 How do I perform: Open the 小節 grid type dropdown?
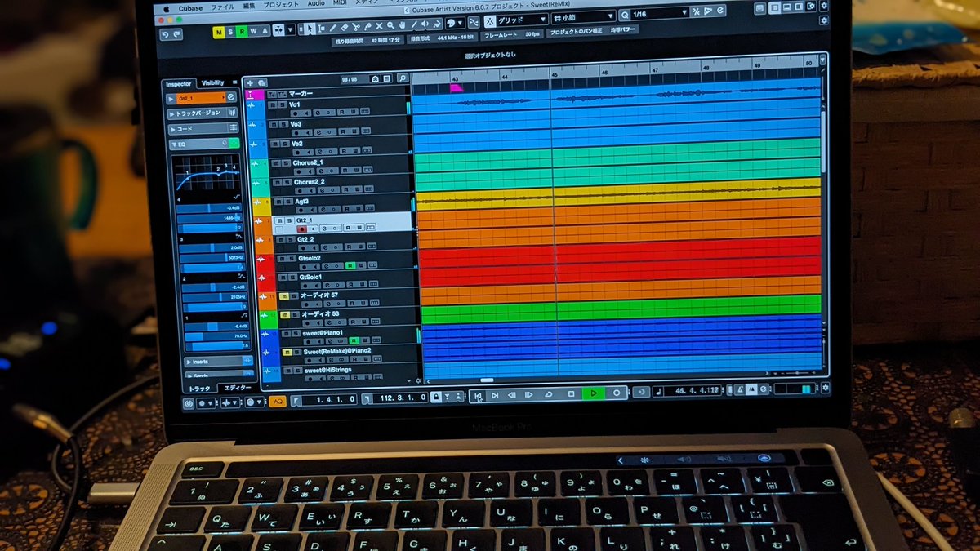coord(584,16)
